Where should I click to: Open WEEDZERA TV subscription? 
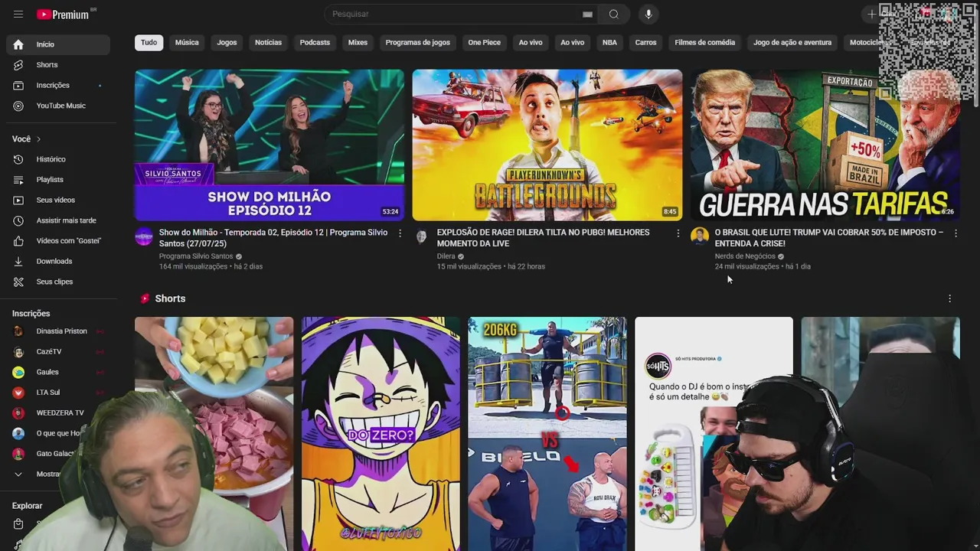(x=58, y=413)
